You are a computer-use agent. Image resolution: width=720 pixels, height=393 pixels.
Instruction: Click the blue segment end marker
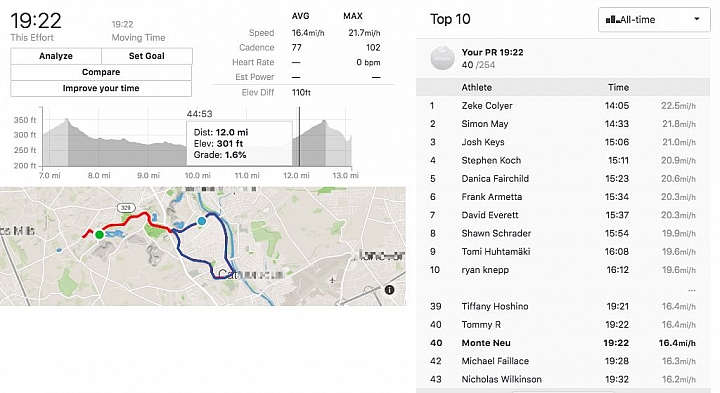click(x=201, y=221)
